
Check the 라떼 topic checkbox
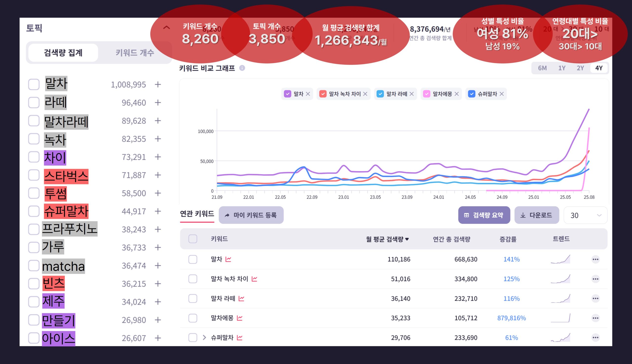click(34, 103)
